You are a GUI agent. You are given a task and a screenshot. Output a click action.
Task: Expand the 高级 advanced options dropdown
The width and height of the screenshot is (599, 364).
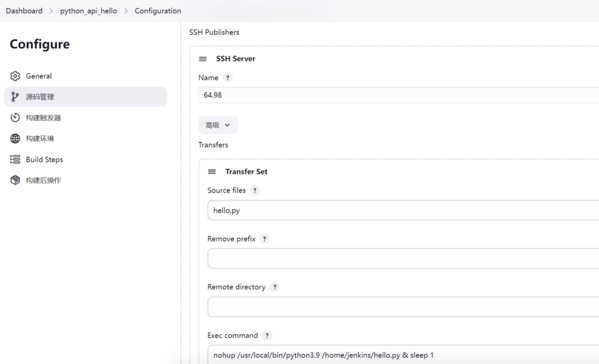pos(218,125)
